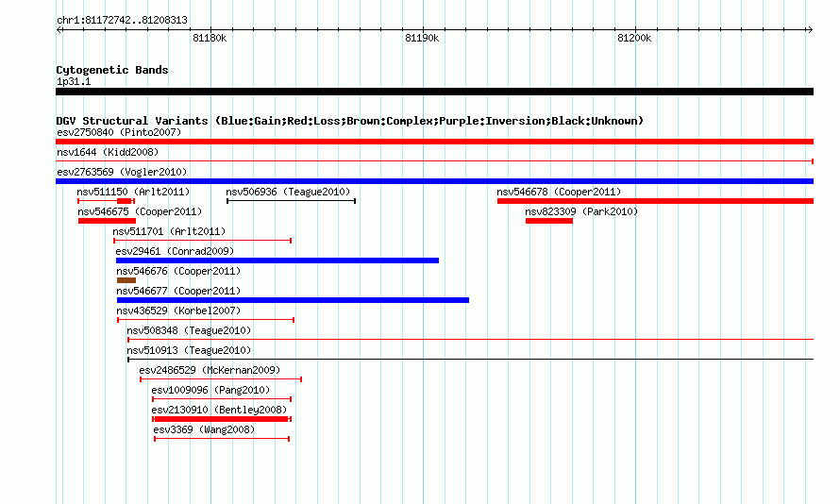The image size is (840, 504).
Task: Click the thin red esv1009096 variant line
Action: coord(222,399)
